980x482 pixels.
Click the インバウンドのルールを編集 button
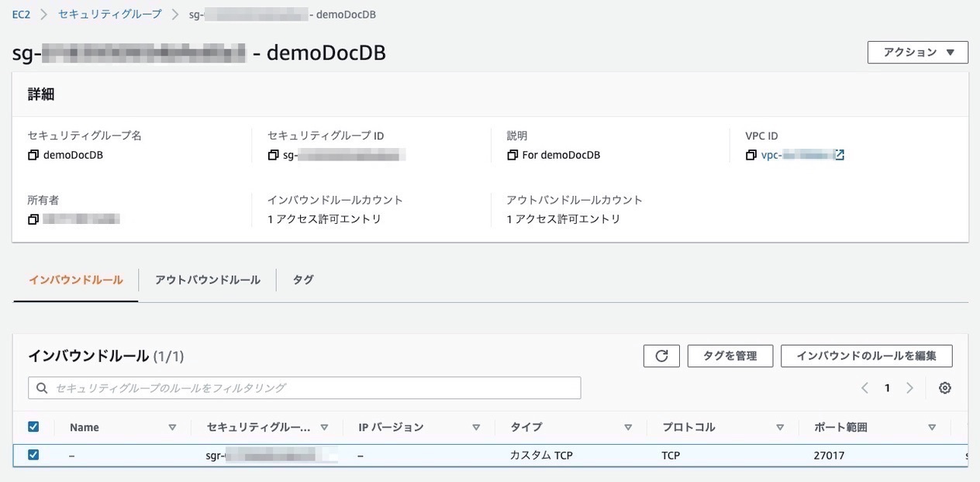(868, 356)
